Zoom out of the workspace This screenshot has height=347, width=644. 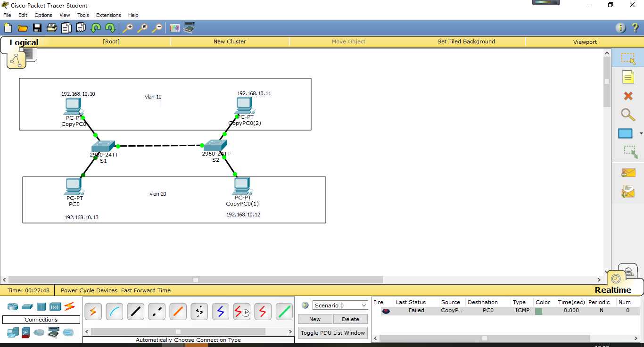[x=157, y=28]
